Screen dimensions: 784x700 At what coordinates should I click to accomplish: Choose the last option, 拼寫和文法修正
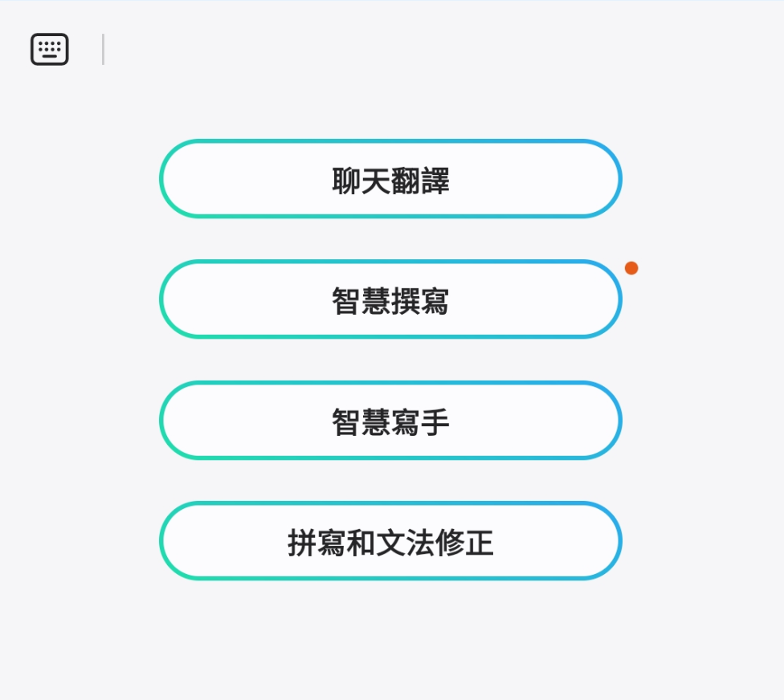(x=390, y=541)
